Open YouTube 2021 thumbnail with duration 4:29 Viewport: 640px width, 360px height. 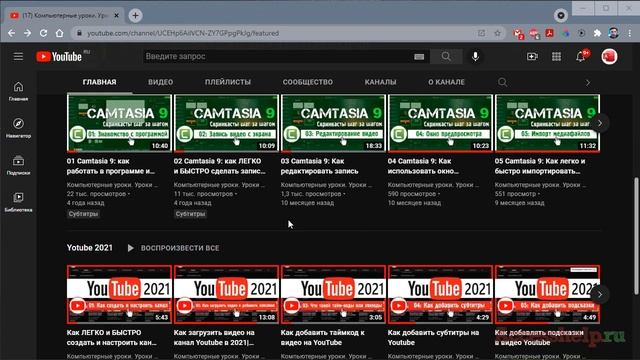[440, 294]
